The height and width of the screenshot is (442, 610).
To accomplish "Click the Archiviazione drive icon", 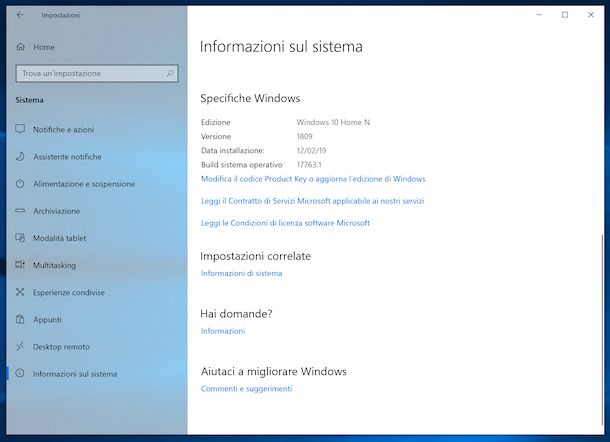I will pos(20,211).
